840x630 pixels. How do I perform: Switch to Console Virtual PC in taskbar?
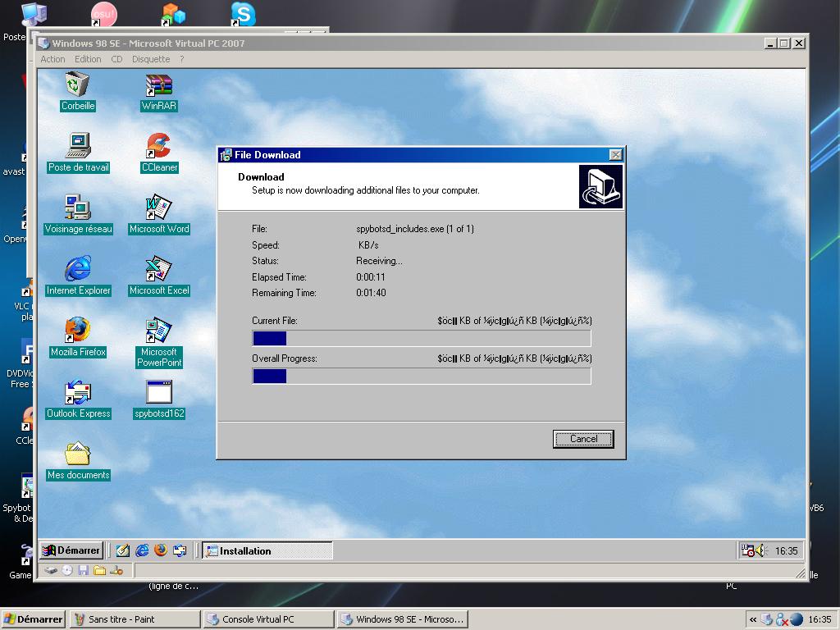(x=268, y=619)
